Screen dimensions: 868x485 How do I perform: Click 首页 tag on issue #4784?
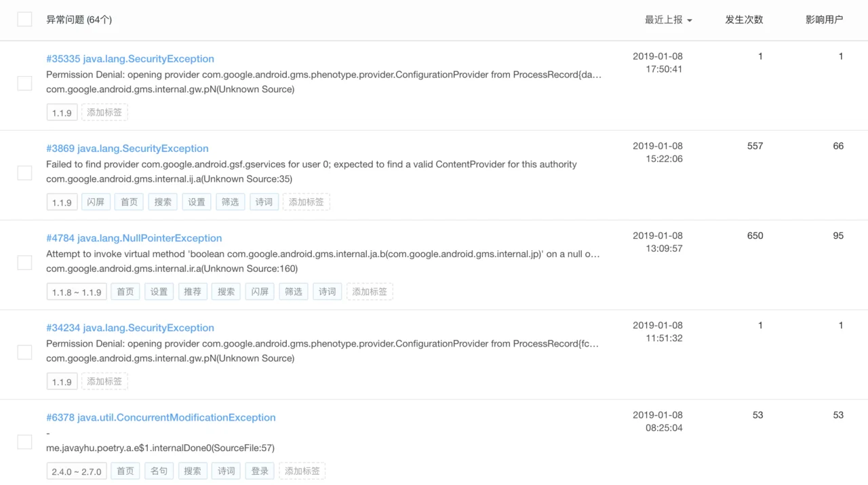(125, 292)
